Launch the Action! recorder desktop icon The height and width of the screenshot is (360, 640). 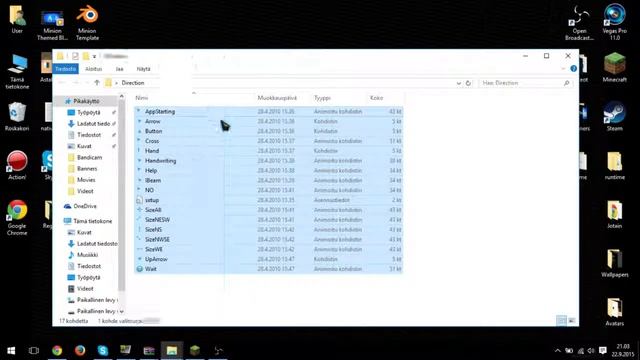17,165
